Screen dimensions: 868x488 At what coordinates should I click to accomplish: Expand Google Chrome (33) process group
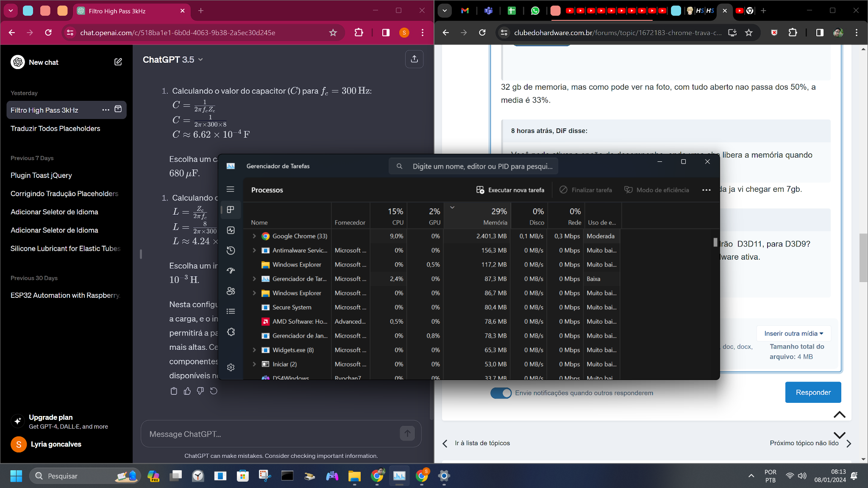click(254, 236)
